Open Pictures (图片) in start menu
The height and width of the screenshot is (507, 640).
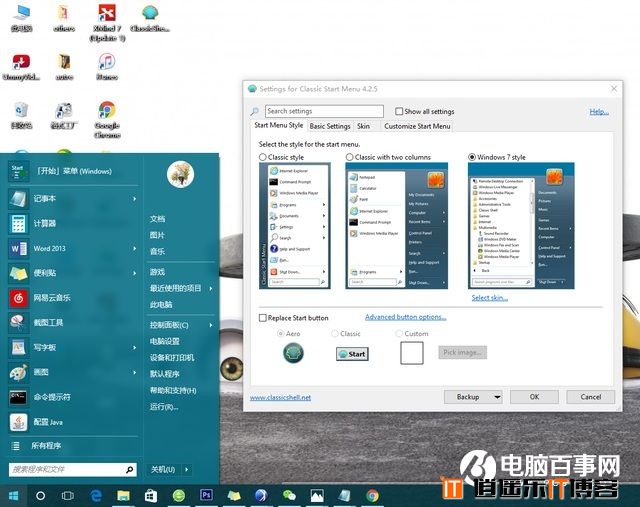coord(157,236)
